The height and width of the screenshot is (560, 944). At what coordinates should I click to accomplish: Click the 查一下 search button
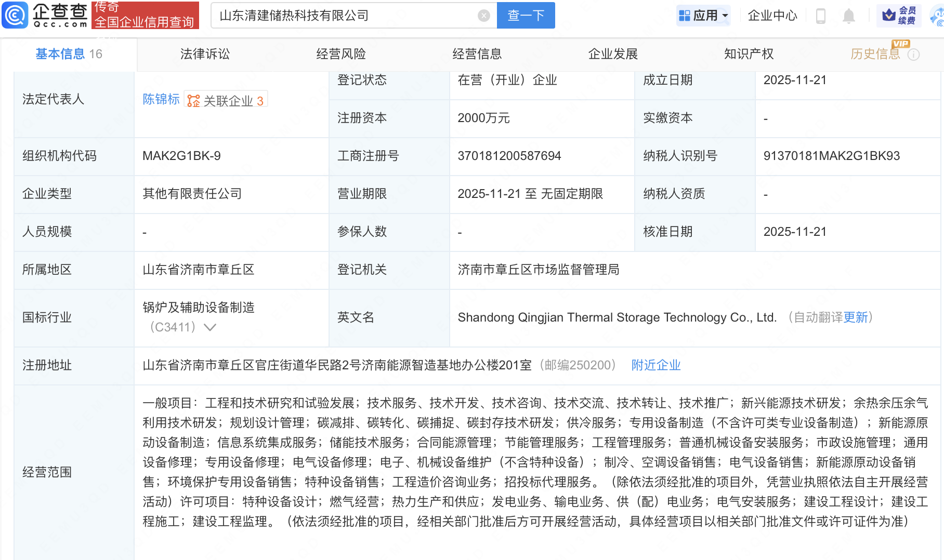pos(526,15)
